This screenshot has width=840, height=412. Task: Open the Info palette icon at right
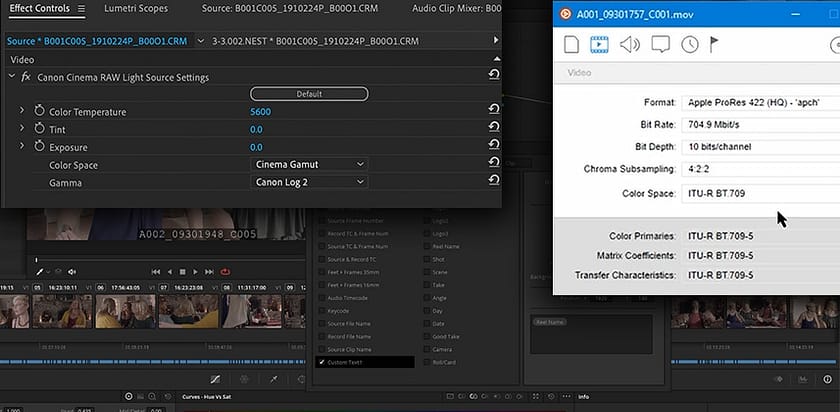828,379
